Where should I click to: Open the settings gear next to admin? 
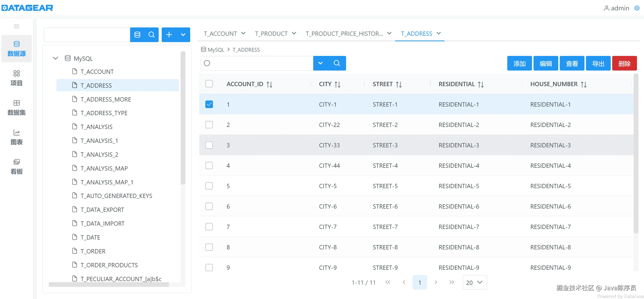tap(637, 8)
